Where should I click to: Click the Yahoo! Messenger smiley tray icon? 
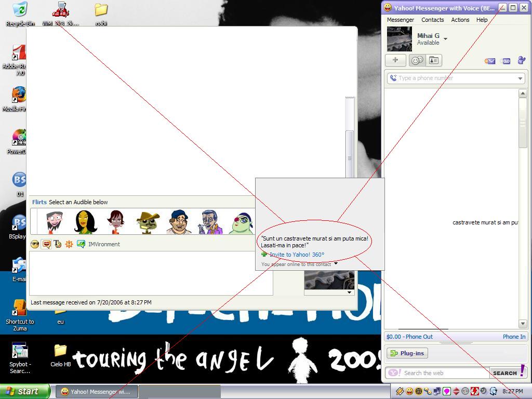point(409,391)
